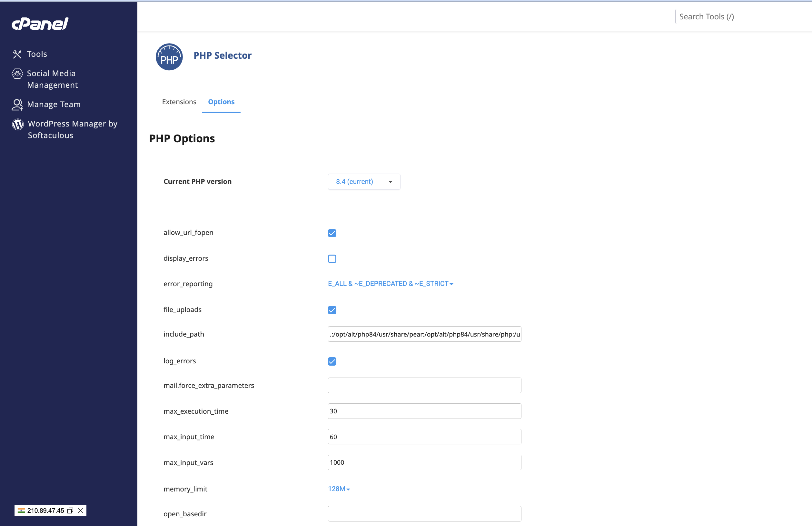Open Tools via the wrench icon

pyautogui.click(x=17, y=54)
